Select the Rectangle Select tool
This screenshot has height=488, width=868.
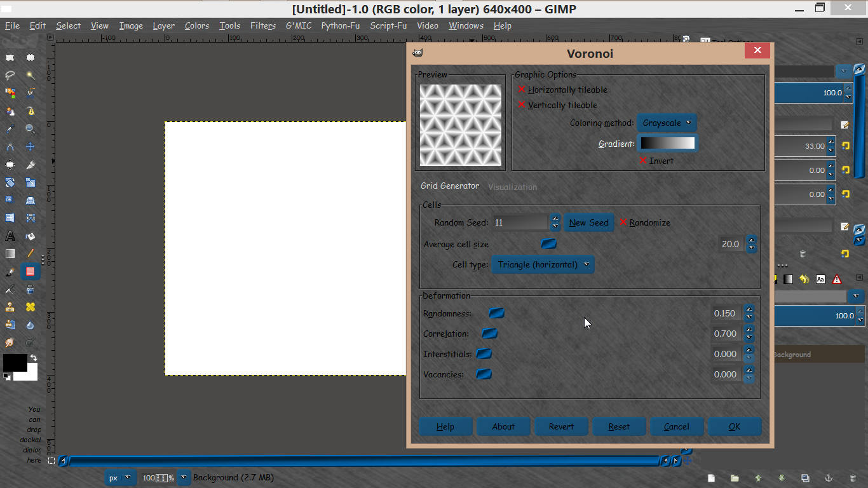coord(10,57)
